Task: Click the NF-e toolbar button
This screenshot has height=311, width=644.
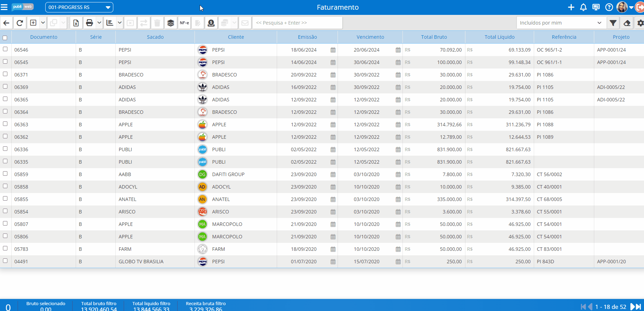Action: tap(184, 23)
